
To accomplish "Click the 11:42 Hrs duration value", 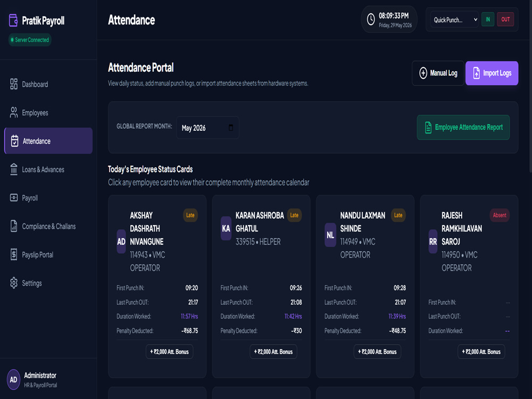I will pyautogui.click(x=293, y=316).
